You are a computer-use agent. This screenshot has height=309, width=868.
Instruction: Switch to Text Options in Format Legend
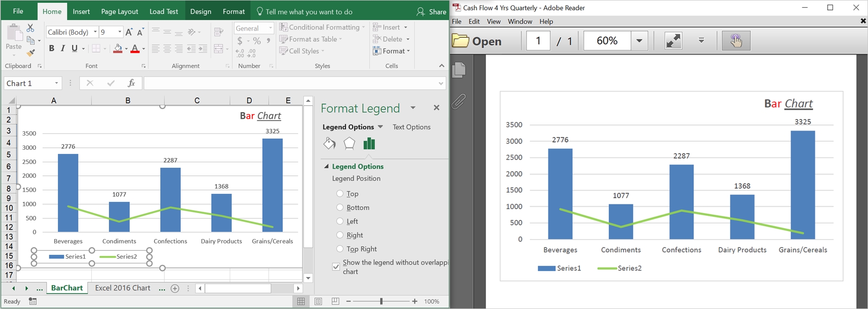[x=411, y=127]
